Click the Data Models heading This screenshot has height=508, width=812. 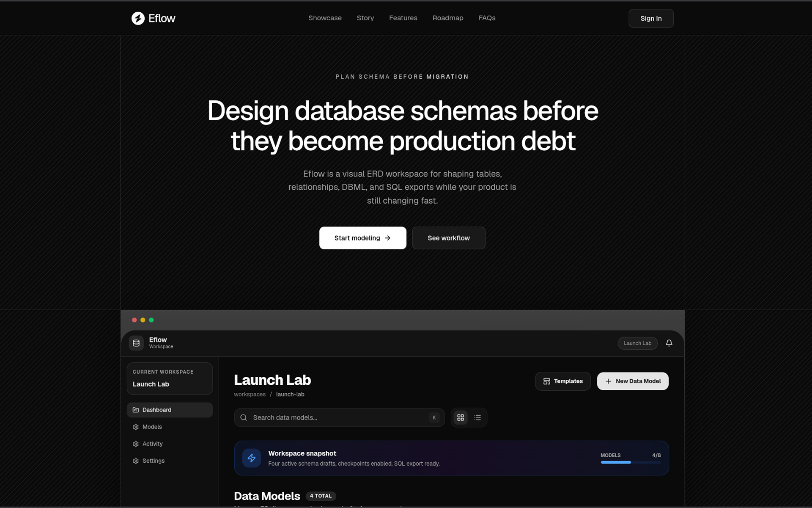(x=267, y=496)
